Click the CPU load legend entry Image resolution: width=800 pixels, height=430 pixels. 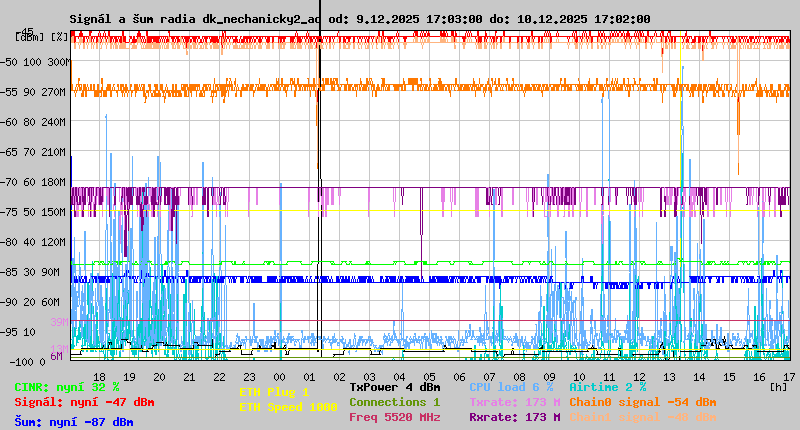pos(511,387)
